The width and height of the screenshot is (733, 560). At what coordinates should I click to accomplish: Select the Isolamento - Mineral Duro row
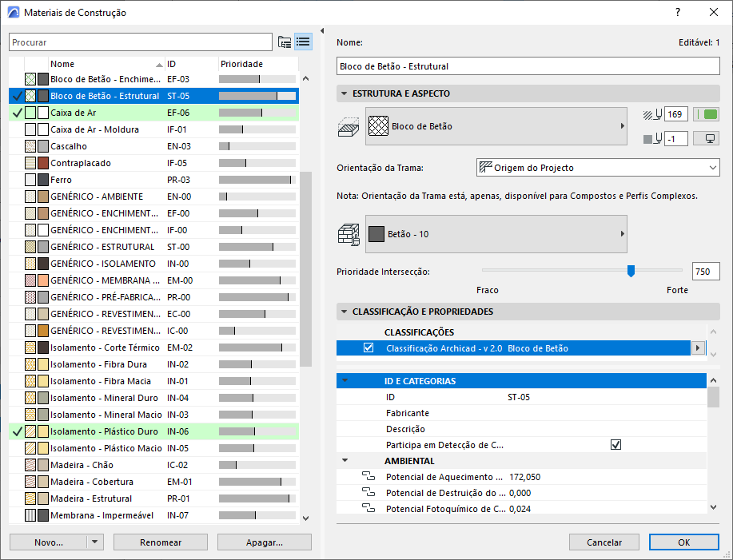[x=153, y=398]
